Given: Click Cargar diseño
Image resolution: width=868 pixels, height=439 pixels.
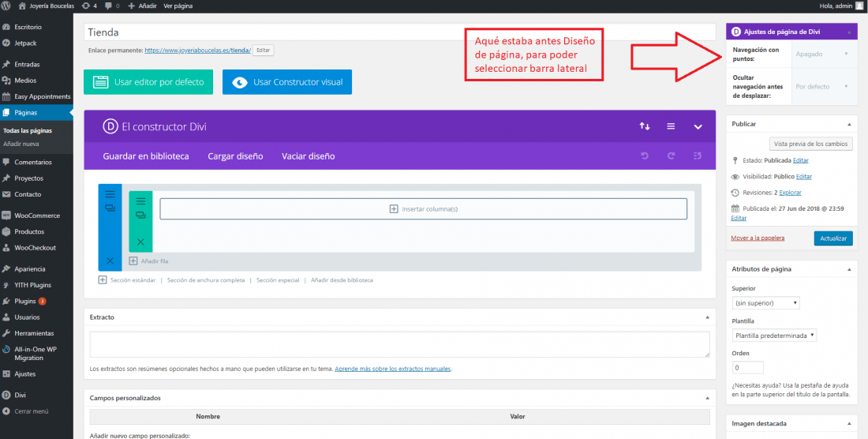Looking at the screenshot, I should [x=235, y=156].
